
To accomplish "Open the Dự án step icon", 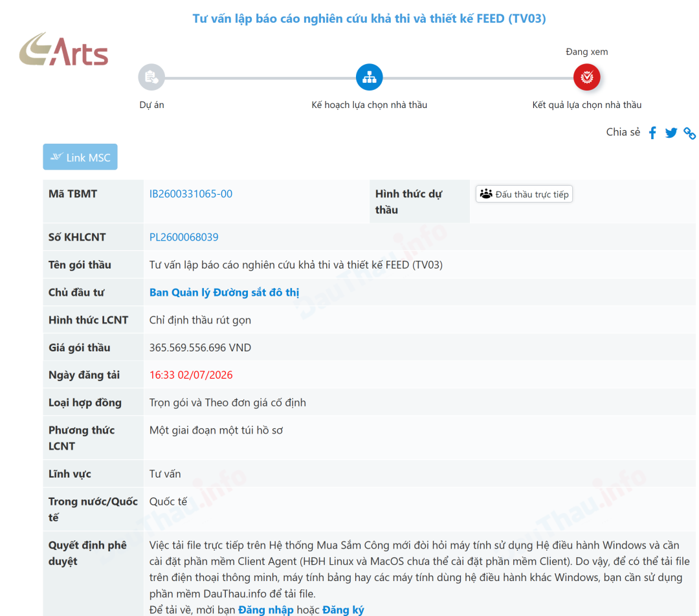I will [x=151, y=77].
